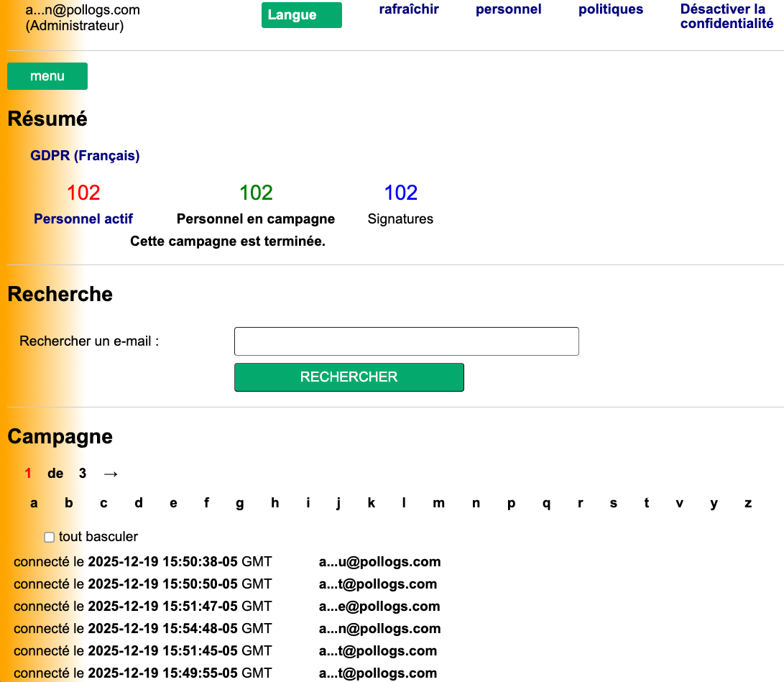Go to next page with right arrow
Viewport: 784px width, 682px height.
pos(110,474)
